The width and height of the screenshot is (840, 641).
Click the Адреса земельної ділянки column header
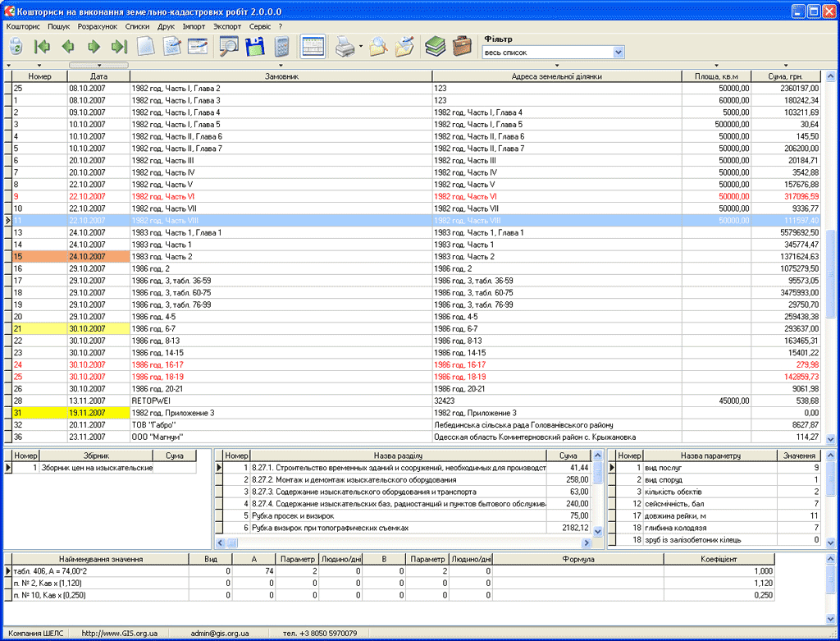pos(557,76)
